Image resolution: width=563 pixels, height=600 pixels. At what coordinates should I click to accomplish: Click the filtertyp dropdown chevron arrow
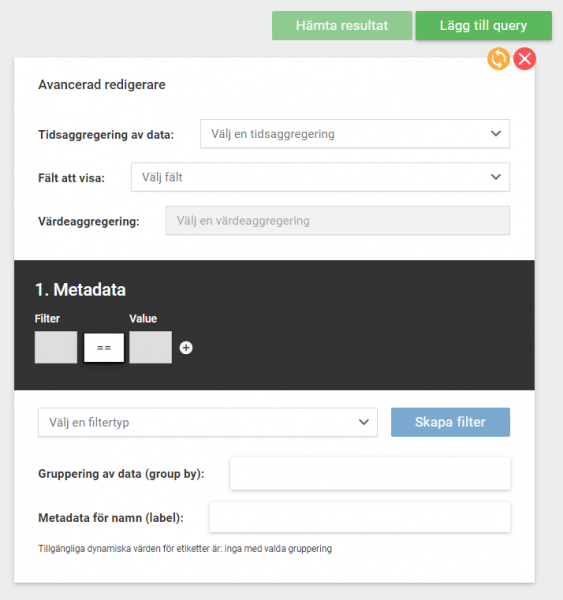(x=364, y=422)
